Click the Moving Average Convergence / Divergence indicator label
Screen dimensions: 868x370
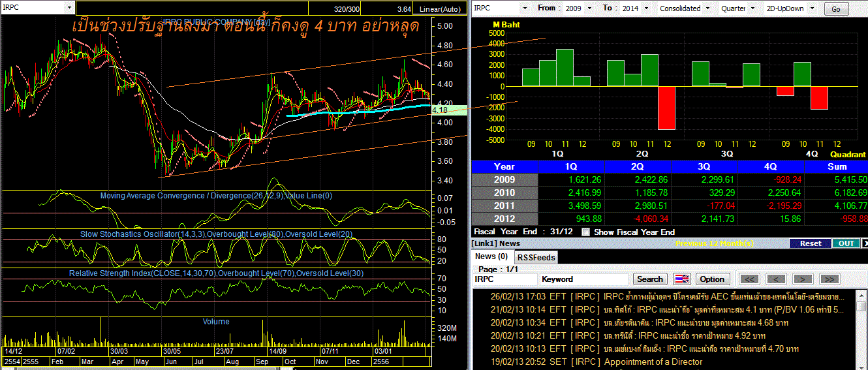click(x=216, y=196)
